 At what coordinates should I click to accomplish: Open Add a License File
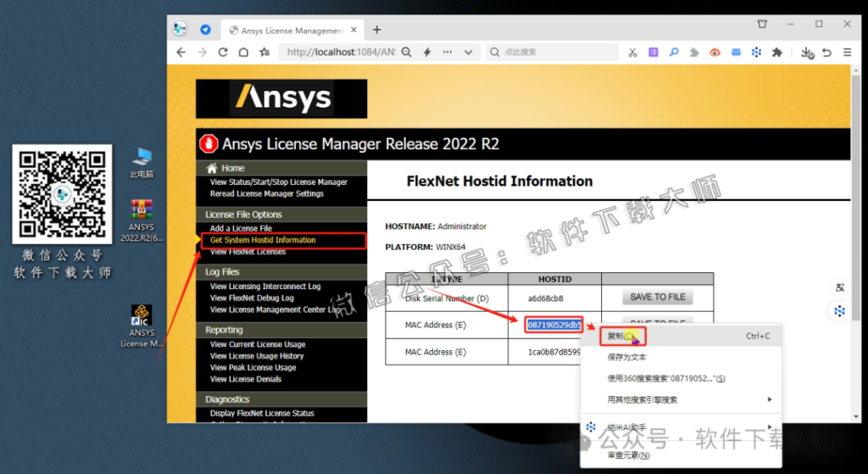click(241, 228)
